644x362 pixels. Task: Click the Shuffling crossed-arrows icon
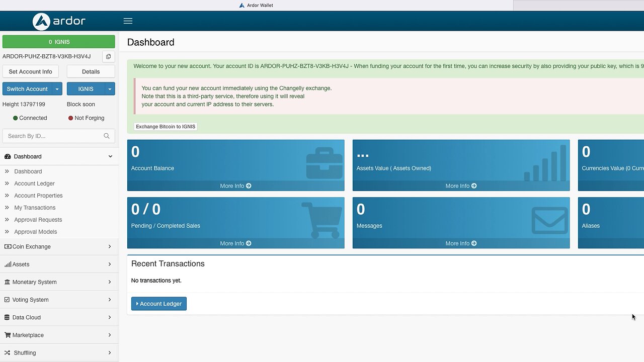7,352
